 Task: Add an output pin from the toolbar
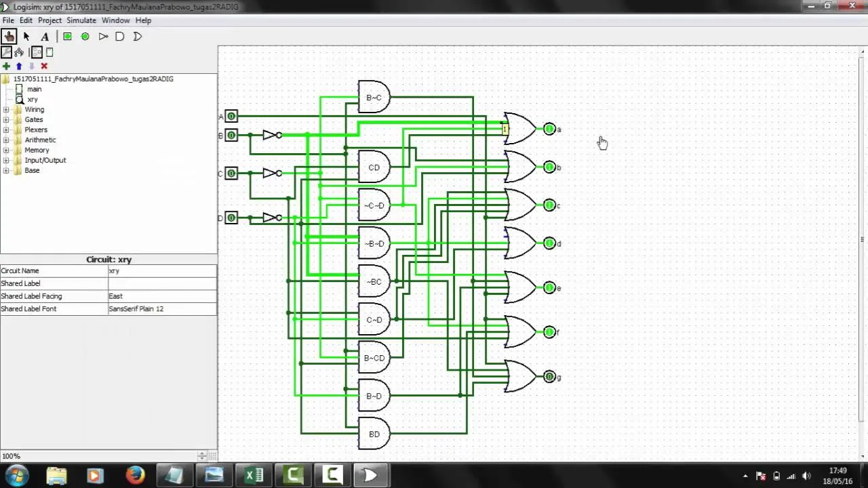click(85, 37)
